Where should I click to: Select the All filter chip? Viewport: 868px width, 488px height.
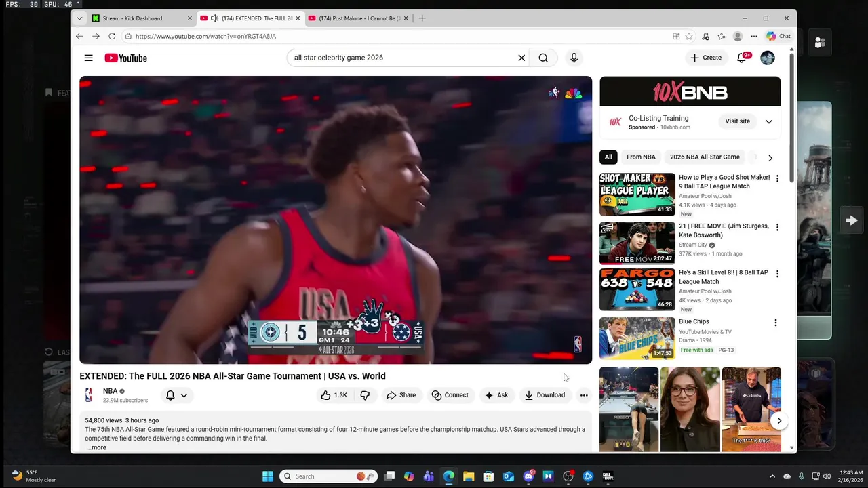(608, 157)
